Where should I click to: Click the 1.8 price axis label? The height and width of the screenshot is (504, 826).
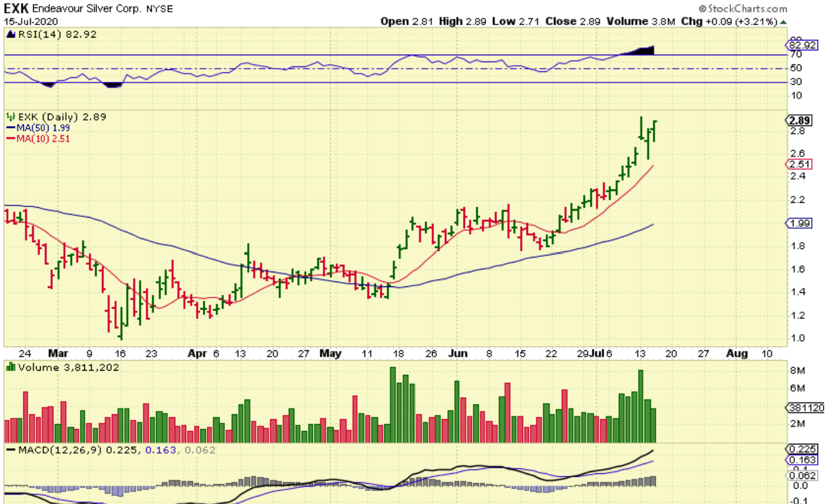coord(797,246)
